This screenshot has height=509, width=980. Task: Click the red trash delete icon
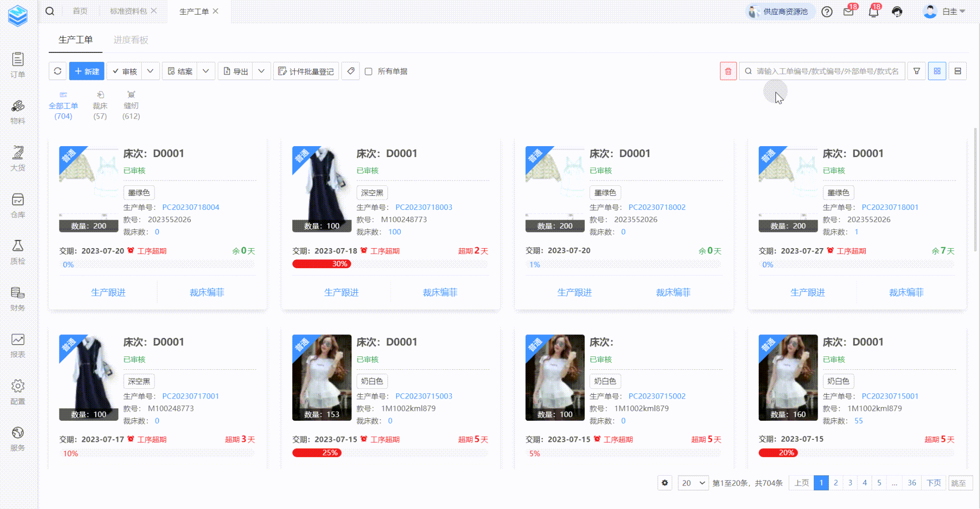tap(728, 71)
